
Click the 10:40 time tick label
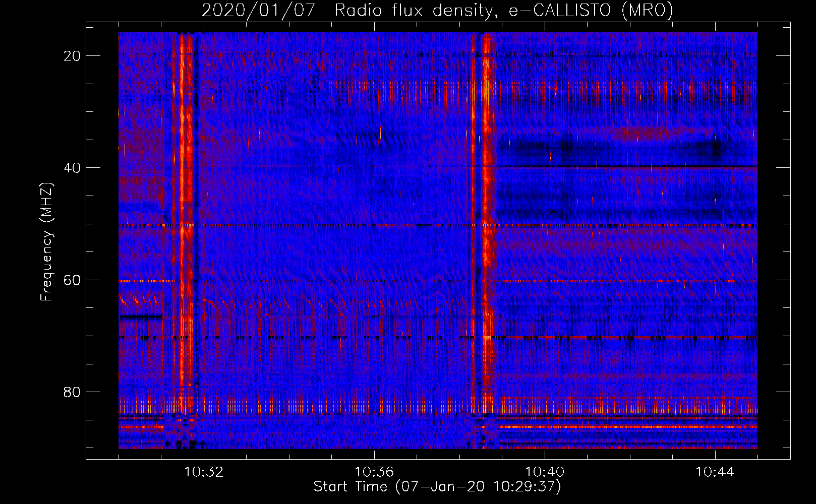(x=545, y=472)
